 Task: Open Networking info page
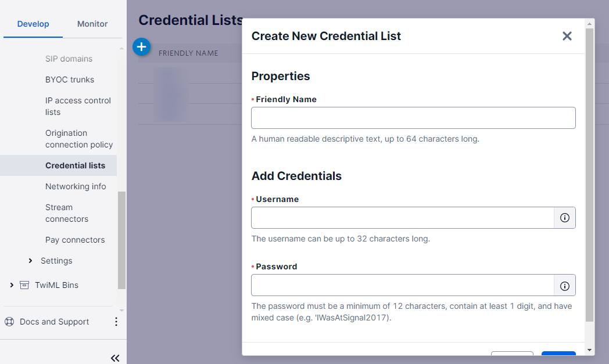[76, 187]
